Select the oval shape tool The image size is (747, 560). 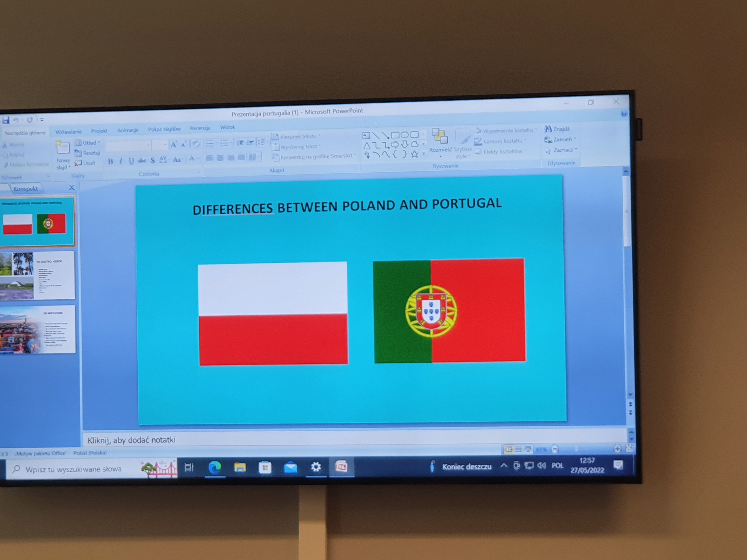tap(404, 135)
